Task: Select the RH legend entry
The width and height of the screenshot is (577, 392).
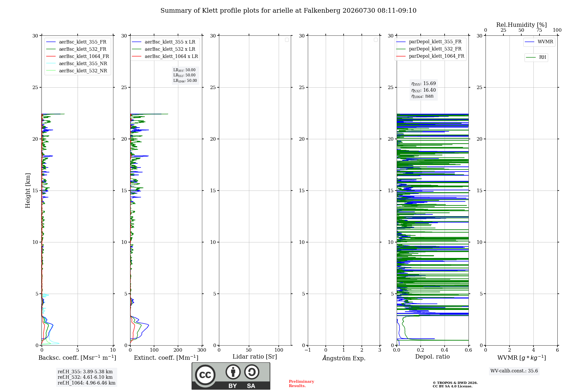Action: pyautogui.click(x=536, y=57)
